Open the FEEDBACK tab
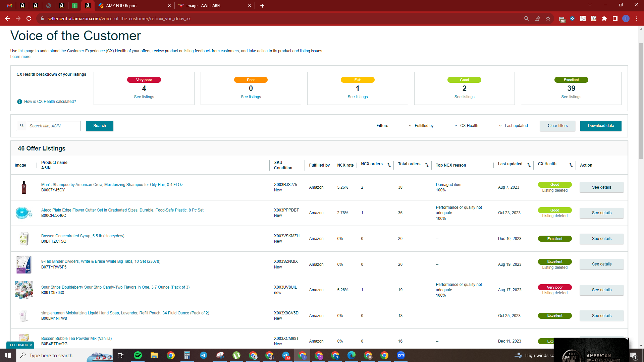The height and width of the screenshot is (362, 644). (19, 345)
